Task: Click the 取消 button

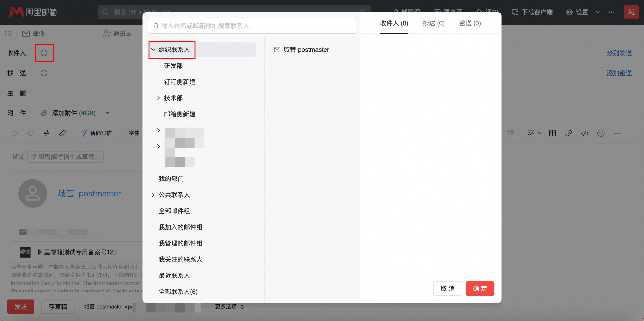Action: point(447,288)
